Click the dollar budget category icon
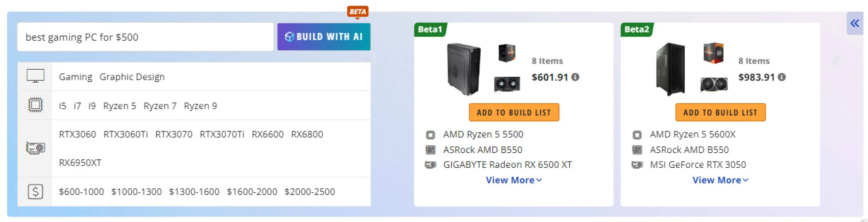This screenshot has width=868, height=222. tap(35, 191)
